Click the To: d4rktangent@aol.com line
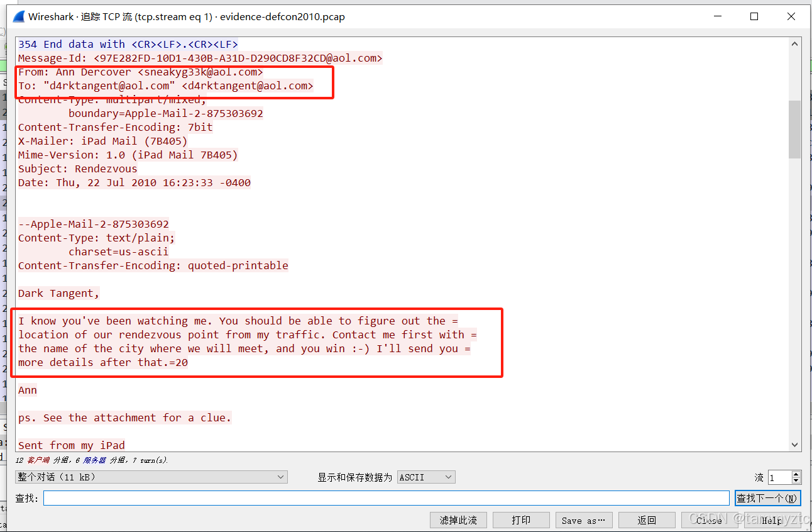The width and height of the screenshot is (812, 532). (165, 86)
